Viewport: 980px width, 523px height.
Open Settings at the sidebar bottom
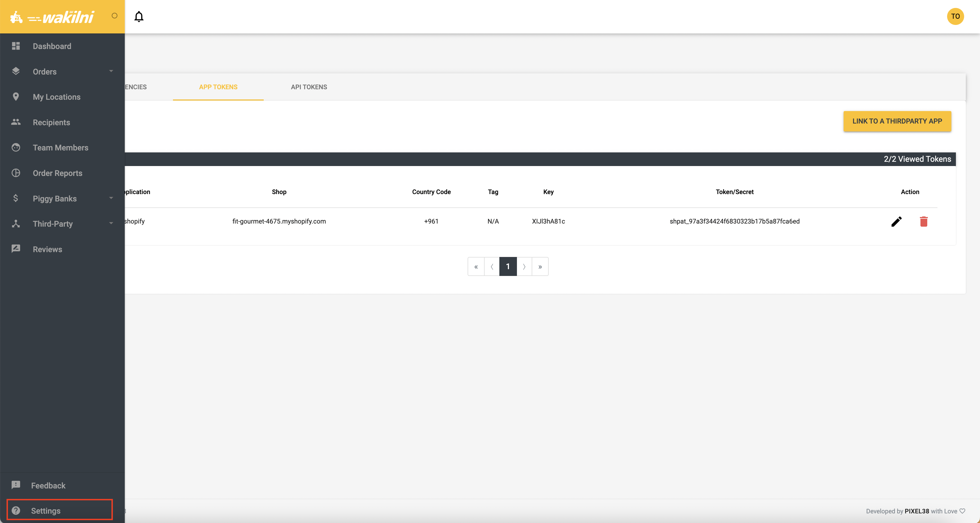tap(46, 511)
